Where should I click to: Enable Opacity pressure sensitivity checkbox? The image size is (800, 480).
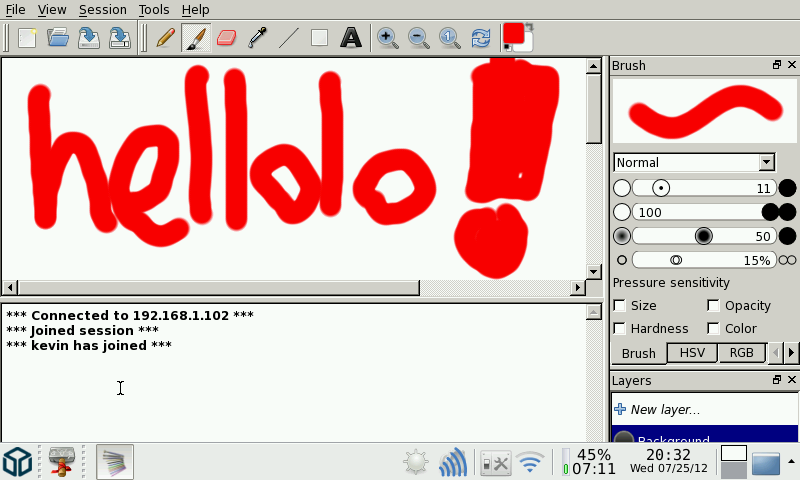[714, 306]
